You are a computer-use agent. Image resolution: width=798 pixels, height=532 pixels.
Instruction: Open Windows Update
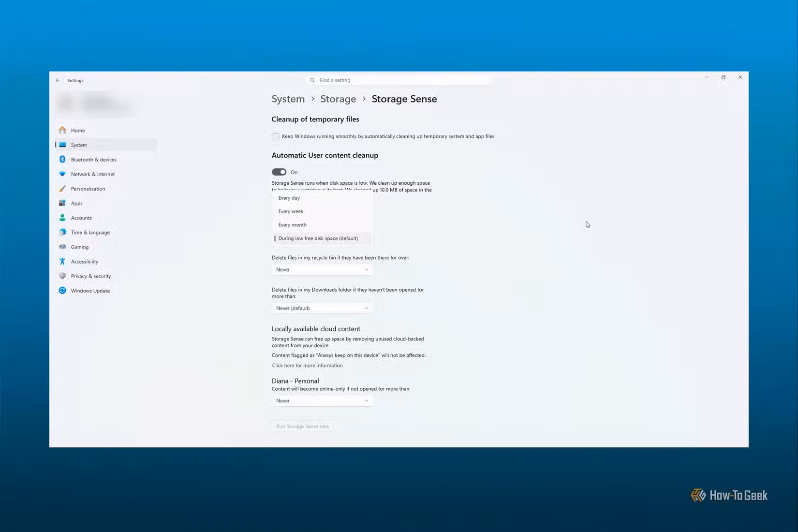pyautogui.click(x=106, y=290)
